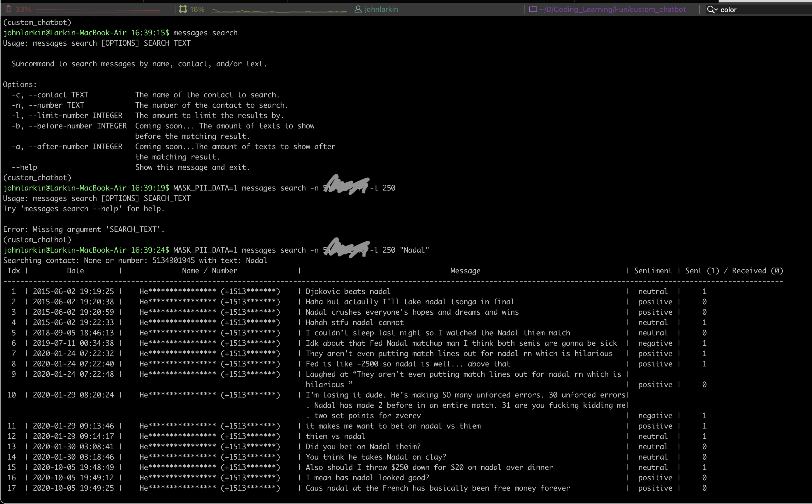Click the battery icon in the status bar
This screenshot has width=812, height=504.
(x=9, y=9)
